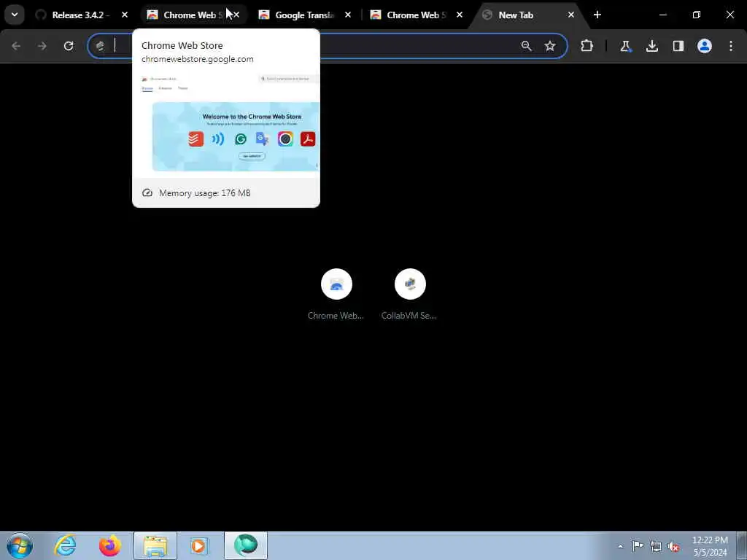Select the Chrome Web Store tab beside New Tab
Screen dimensions: 747x560
pyautogui.click(x=415, y=15)
